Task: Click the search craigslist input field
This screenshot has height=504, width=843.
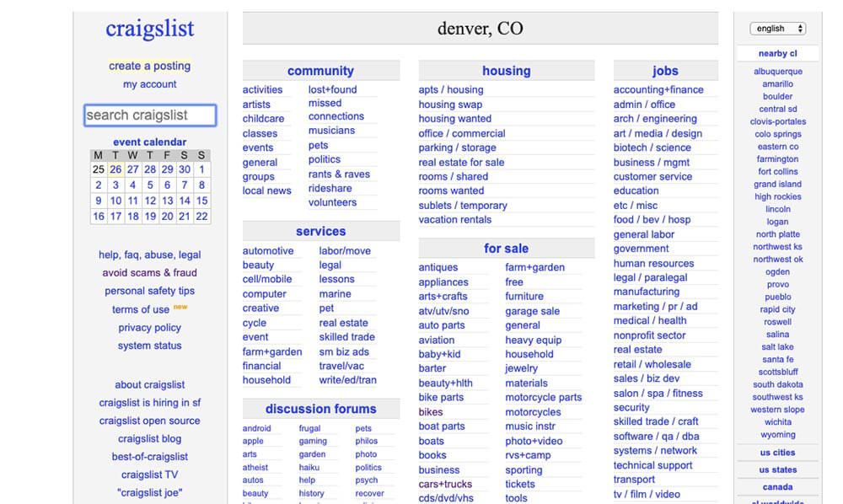Action: click(150, 115)
